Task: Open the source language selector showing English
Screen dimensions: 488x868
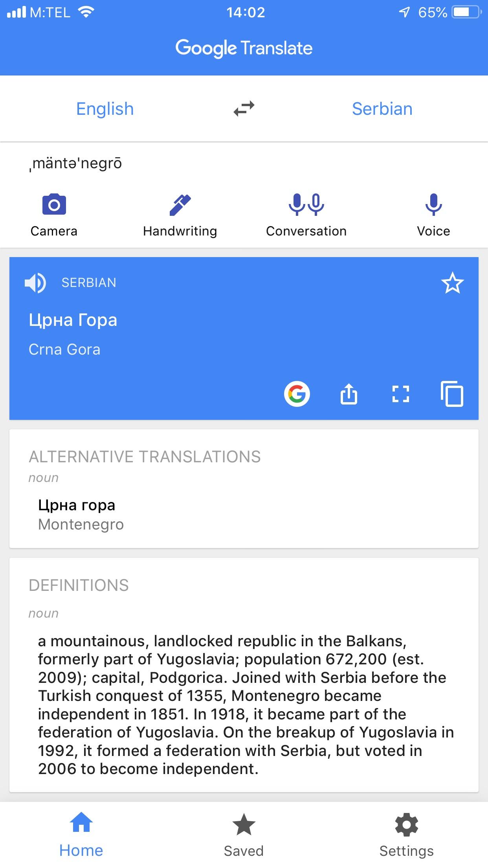Action: coord(105,109)
